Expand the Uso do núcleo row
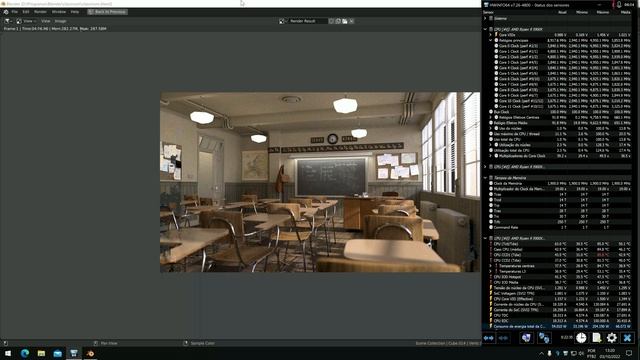The height and width of the screenshot is (360, 640). (x=491, y=128)
